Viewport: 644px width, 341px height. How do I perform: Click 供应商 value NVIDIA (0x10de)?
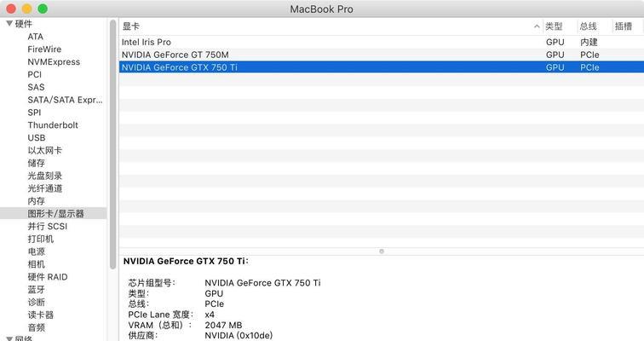(239, 335)
